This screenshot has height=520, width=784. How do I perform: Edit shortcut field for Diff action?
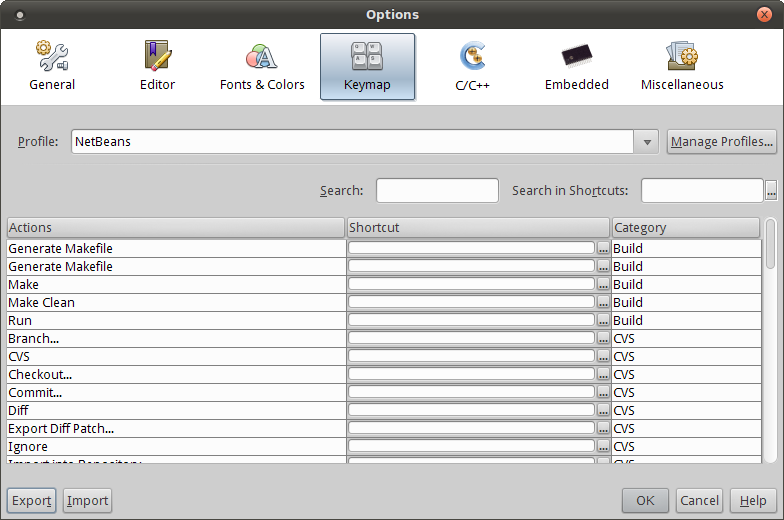tap(472, 410)
